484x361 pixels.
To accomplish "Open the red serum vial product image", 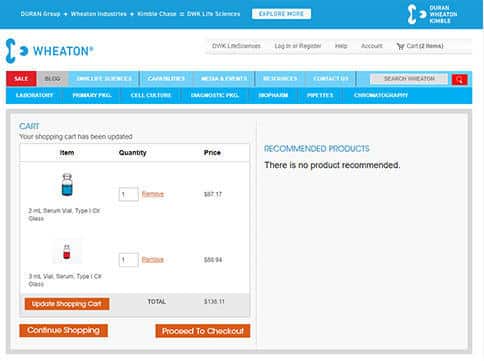I will (x=67, y=252).
